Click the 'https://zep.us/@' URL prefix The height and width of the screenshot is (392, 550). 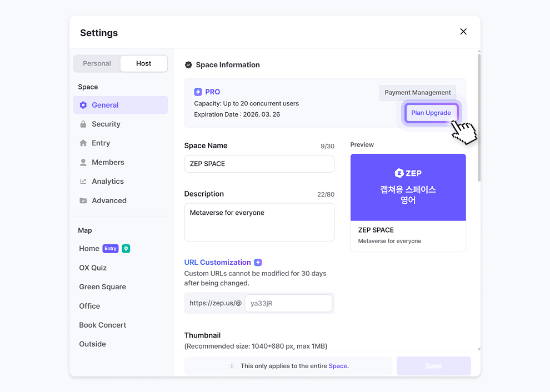pyautogui.click(x=216, y=303)
